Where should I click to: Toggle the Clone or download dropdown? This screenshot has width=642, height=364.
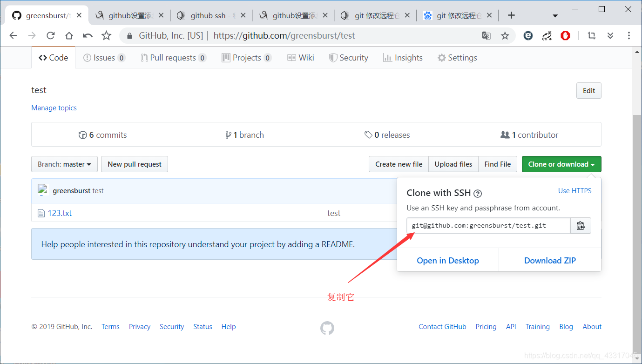(561, 164)
